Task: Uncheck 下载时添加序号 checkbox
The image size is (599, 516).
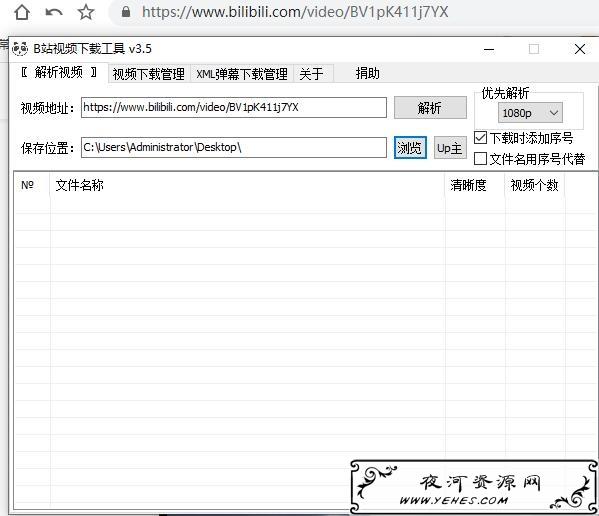Action: [481, 137]
